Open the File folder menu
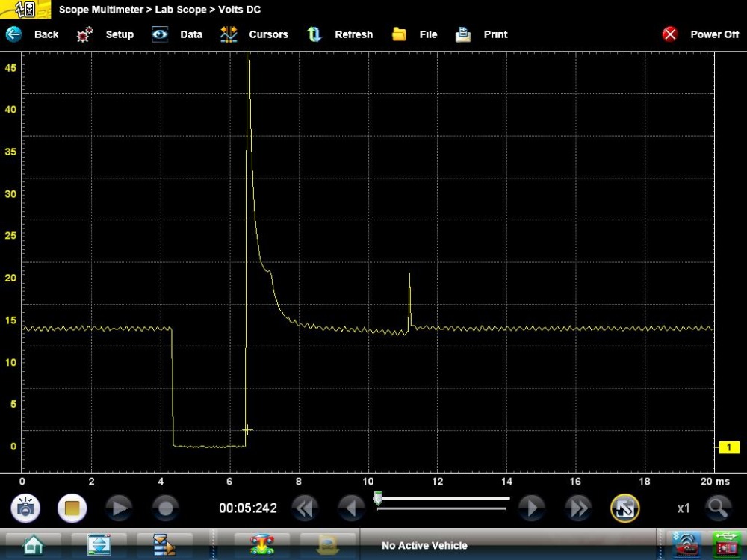This screenshot has width=747, height=560. [400, 34]
